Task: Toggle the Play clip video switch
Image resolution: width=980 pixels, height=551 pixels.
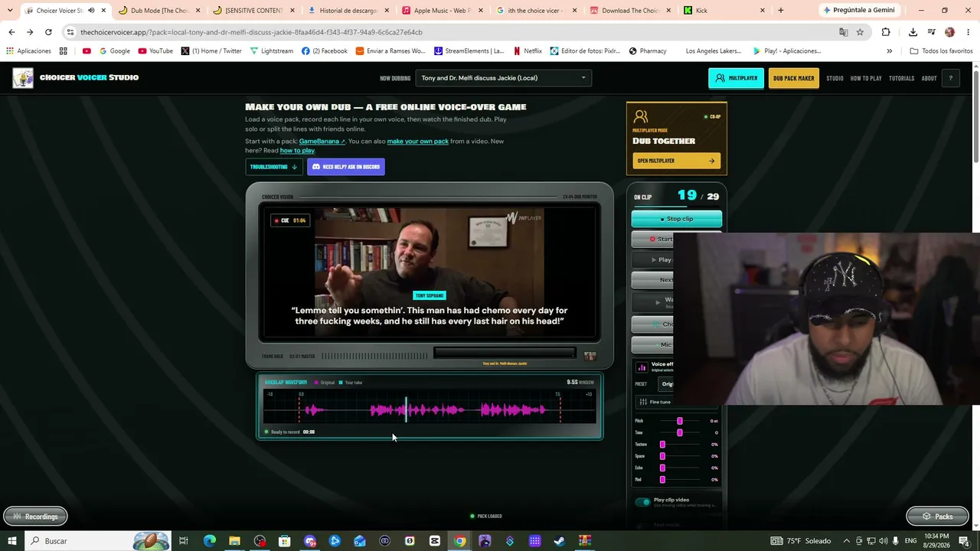Action: click(642, 502)
